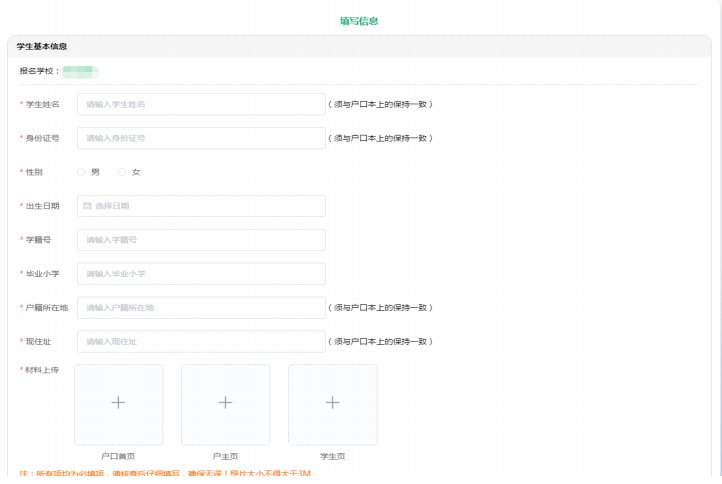The image size is (722, 484).
Task: Focus the 学籍号 input field
Action: [201, 240]
